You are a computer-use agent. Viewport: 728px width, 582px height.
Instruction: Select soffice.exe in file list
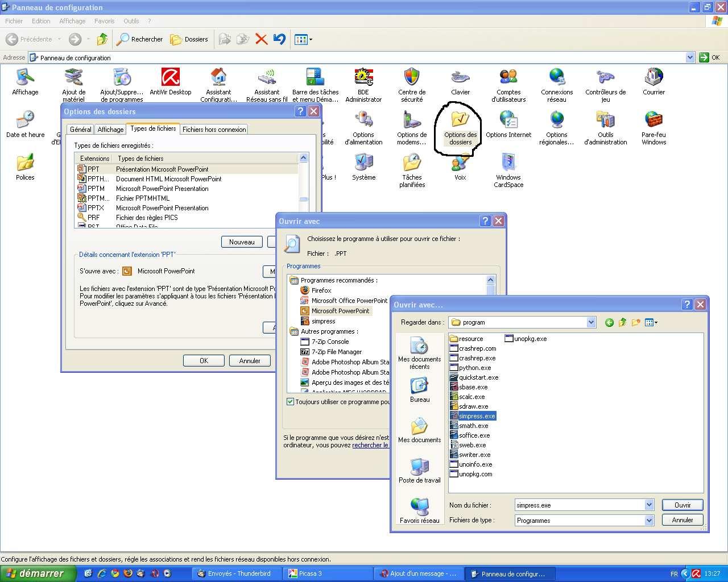tap(470, 435)
